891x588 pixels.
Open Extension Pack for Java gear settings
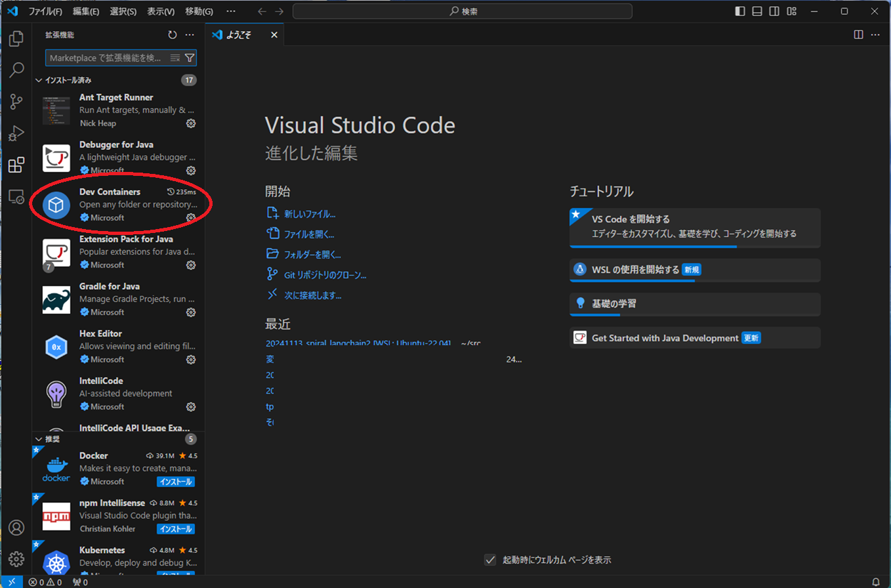[x=191, y=265]
